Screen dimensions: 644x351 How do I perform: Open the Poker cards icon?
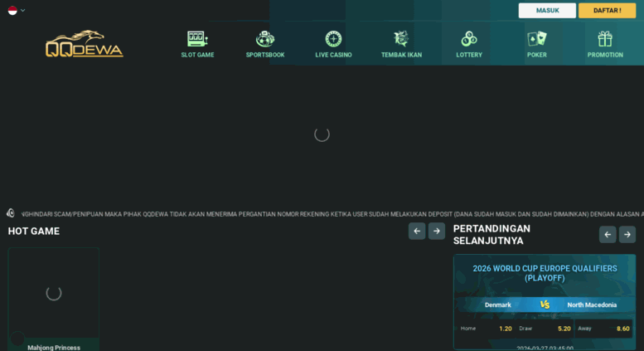(x=537, y=39)
